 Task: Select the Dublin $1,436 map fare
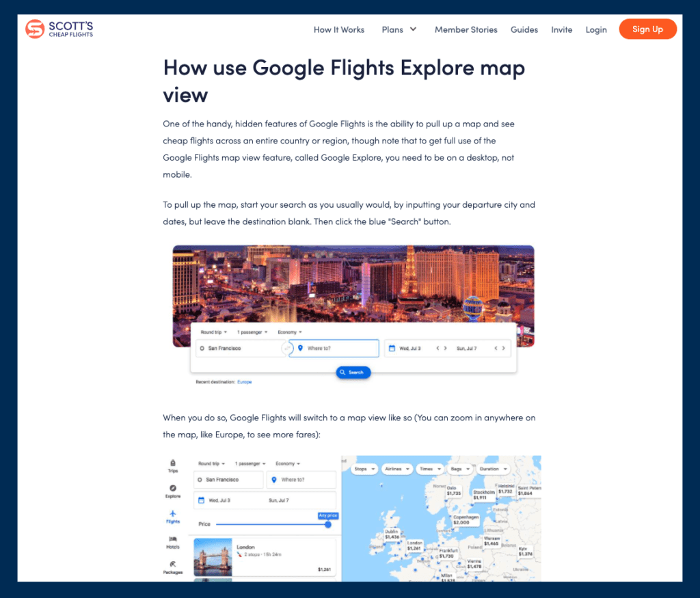[392, 534]
